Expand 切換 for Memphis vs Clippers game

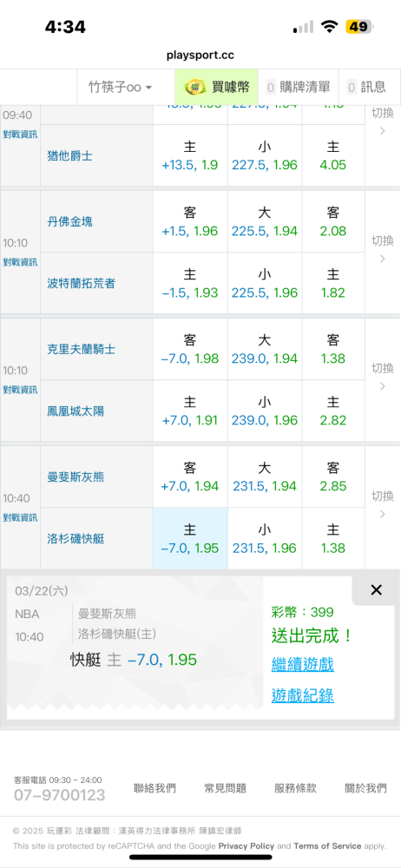click(382, 505)
